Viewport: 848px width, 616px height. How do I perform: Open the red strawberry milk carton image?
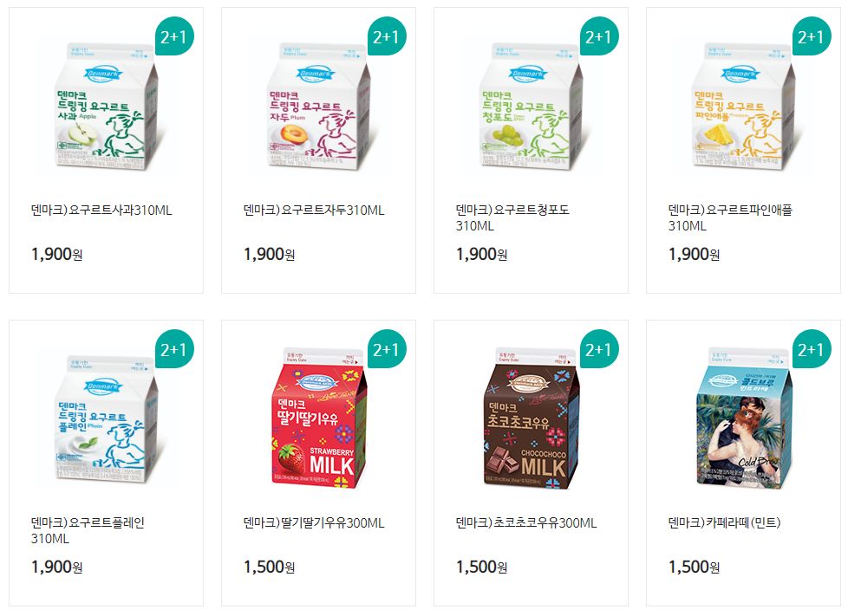[318, 418]
